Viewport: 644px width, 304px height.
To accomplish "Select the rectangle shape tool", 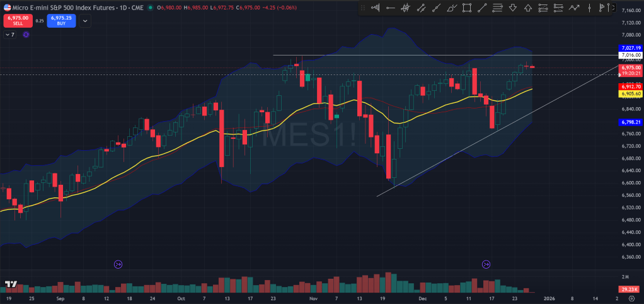I will point(467,8).
